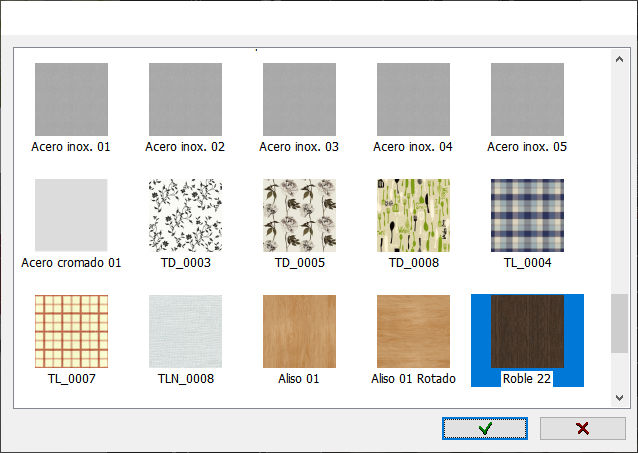638x453 pixels.
Task: Pick the Acero inox. 04 texture
Action: (x=413, y=99)
